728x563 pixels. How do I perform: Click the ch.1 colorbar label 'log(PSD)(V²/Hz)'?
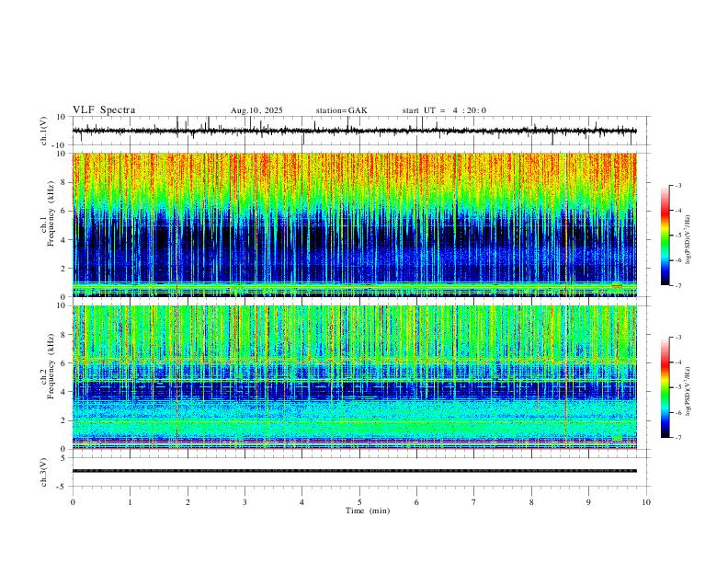(x=688, y=239)
